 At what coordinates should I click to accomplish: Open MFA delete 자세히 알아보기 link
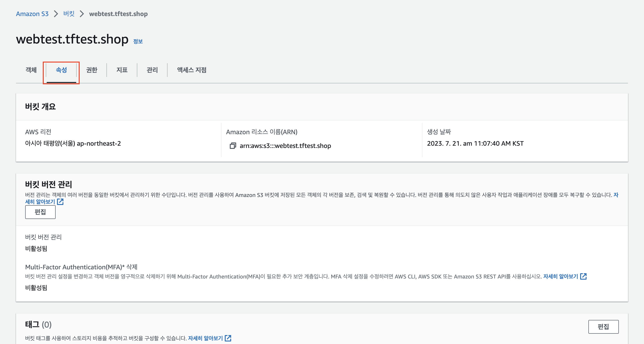click(x=560, y=276)
